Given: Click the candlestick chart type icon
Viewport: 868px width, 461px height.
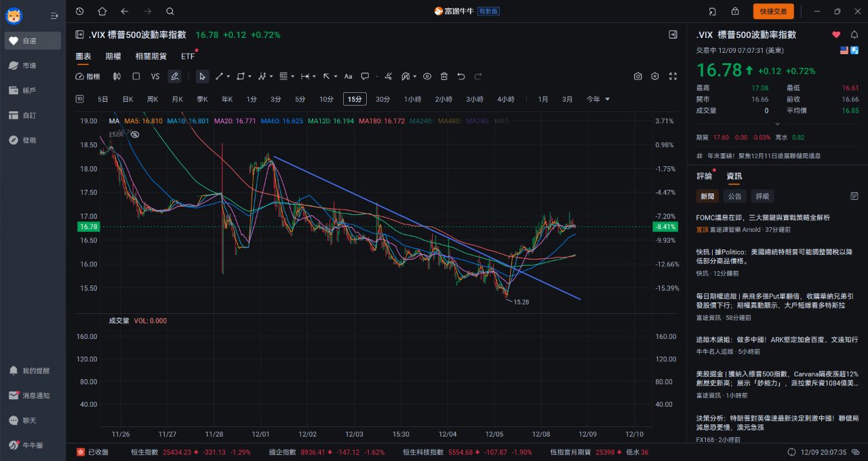Looking at the screenshot, I should coord(117,77).
